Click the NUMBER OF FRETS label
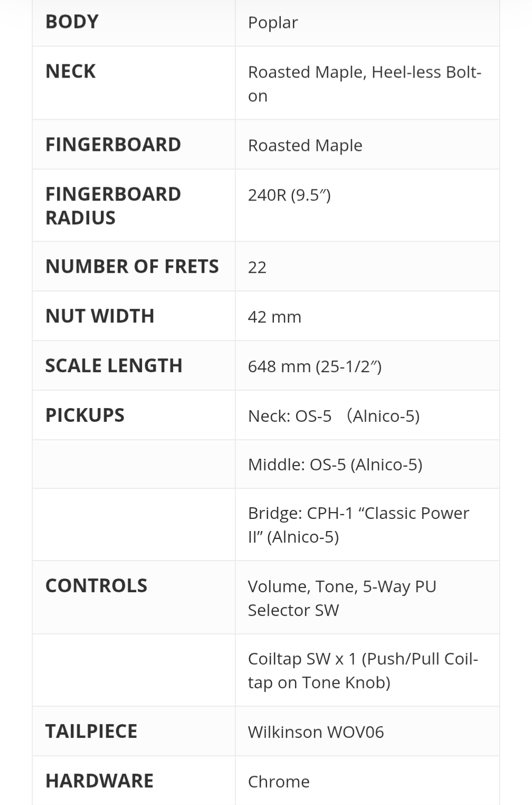Image resolution: width=532 pixels, height=805 pixels. tap(132, 267)
